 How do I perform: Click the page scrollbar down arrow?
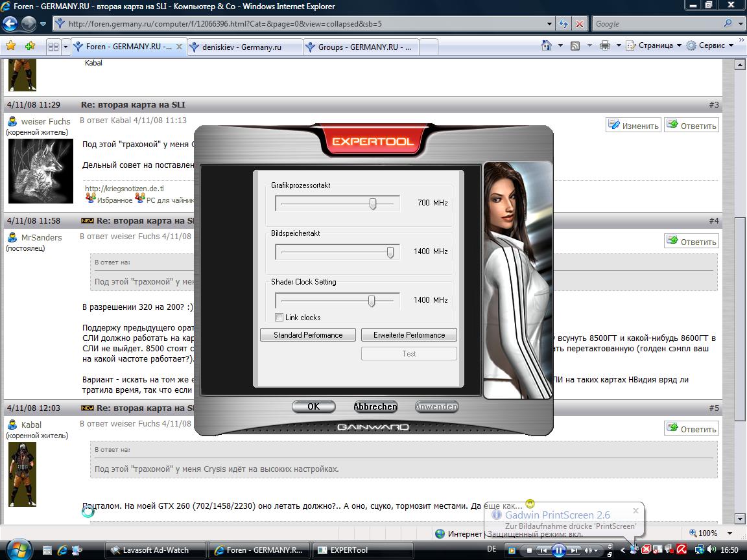pyautogui.click(x=740, y=519)
